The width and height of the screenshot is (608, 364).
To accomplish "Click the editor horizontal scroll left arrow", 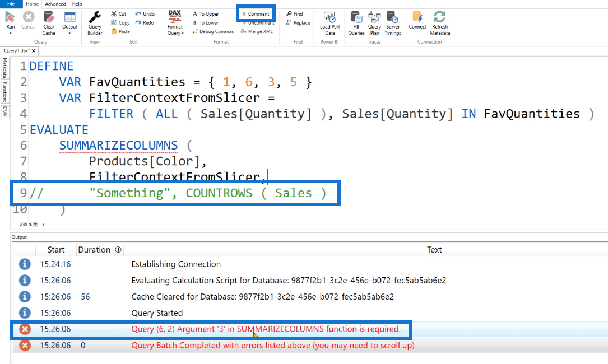I will pos(43,225).
